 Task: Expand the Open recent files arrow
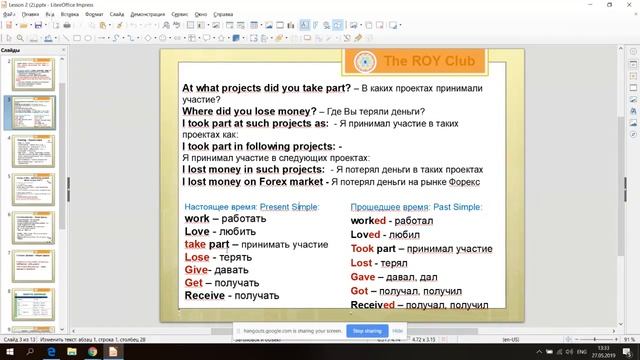tap(31, 25)
